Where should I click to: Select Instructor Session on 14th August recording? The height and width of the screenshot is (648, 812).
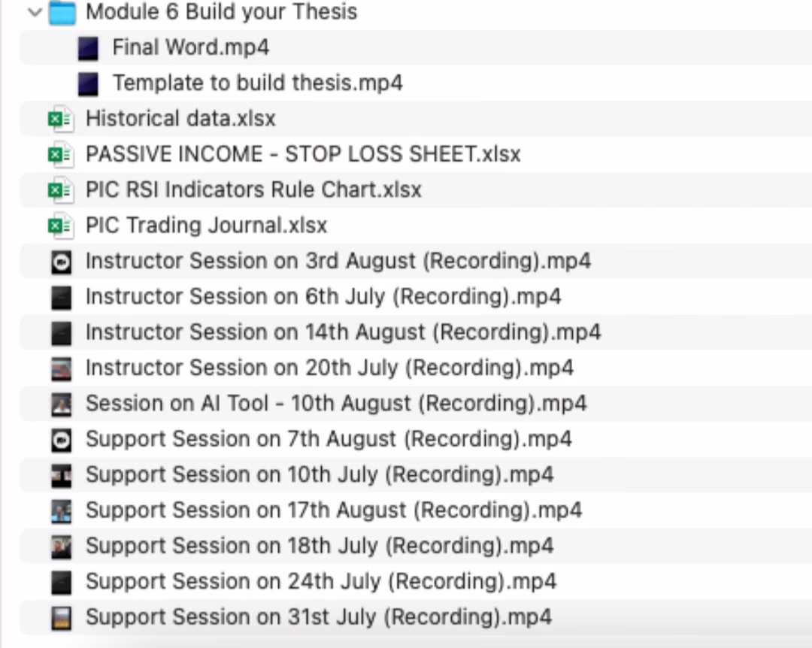[343, 332]
